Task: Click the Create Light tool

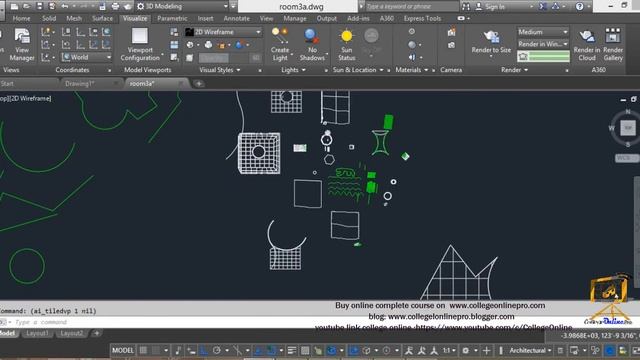Action: [280, 44]
